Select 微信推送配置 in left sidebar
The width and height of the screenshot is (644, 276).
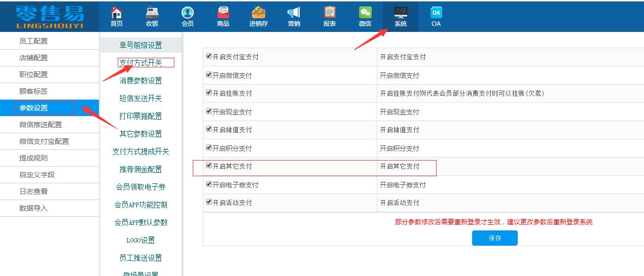(x=49, y=125)
